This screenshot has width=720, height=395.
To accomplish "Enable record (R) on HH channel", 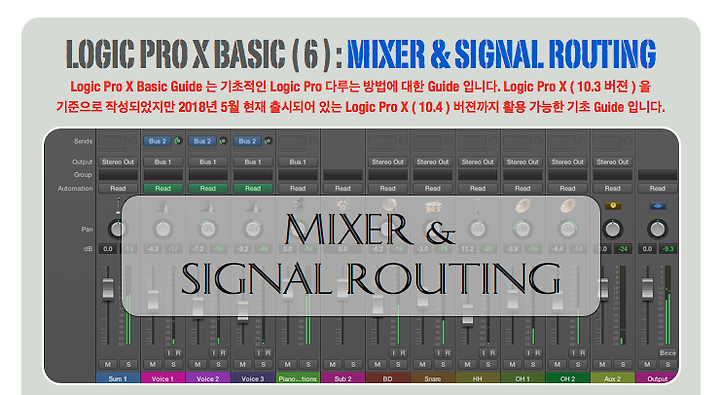I will pyautogui.click(x=493, y=353).
